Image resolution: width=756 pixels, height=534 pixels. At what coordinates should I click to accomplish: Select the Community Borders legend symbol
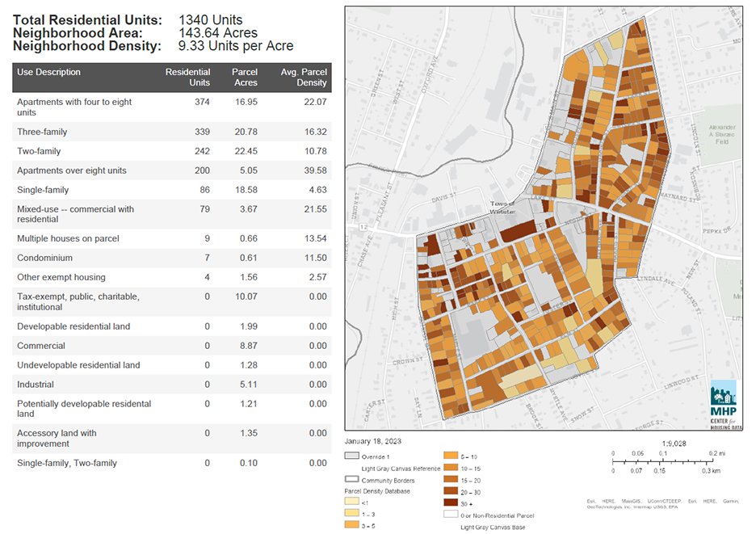(351, 480)
